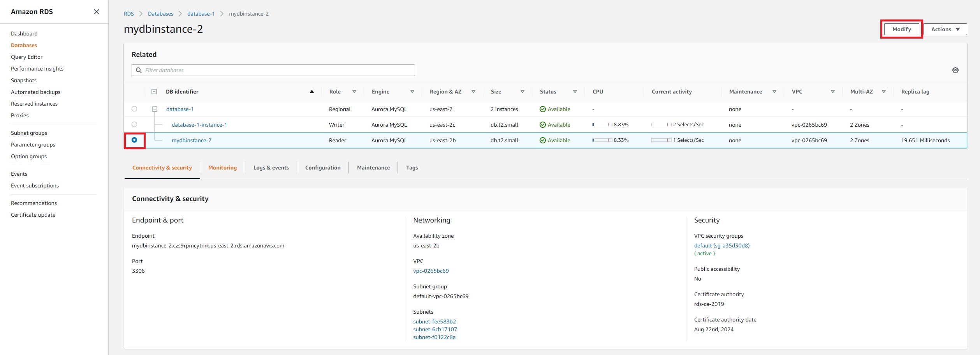
Task: Open the Configuration tab
Action: tap(323, 168)
